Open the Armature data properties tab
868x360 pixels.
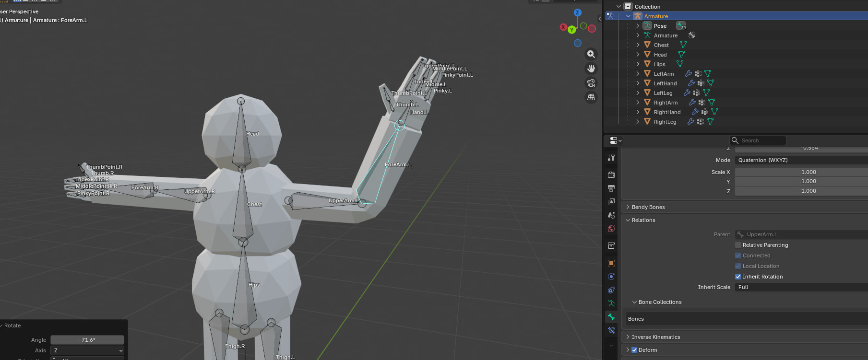(x=611, y=303)
